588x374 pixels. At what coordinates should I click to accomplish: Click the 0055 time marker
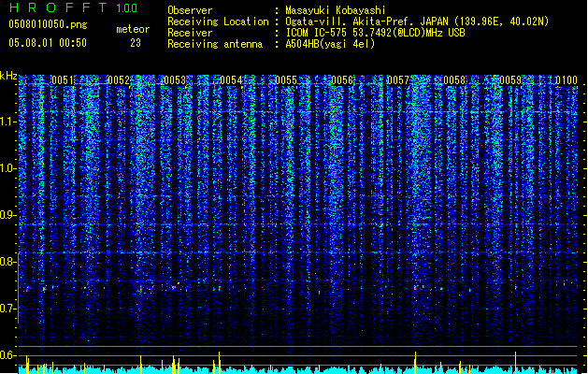(286, 80)
